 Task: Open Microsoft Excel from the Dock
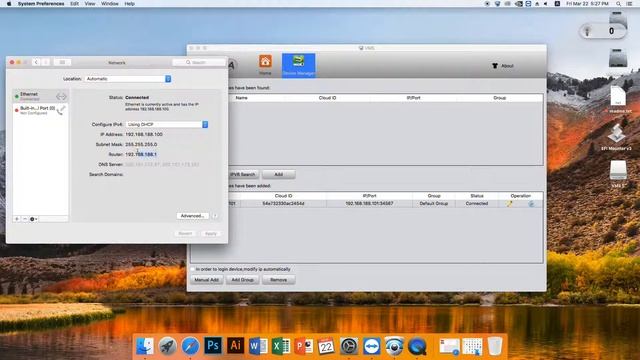(x=281, y=346)
